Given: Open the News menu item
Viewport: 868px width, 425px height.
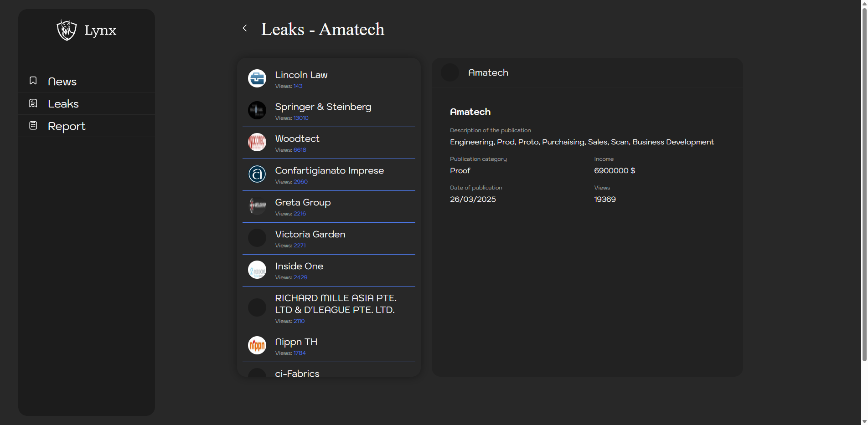Looking at the screenshot, I should [62, 82].
